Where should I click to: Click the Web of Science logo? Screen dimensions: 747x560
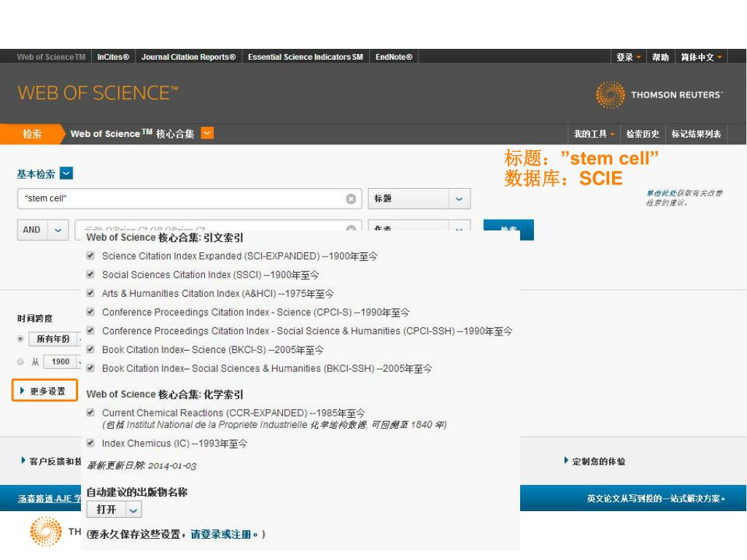98,93
